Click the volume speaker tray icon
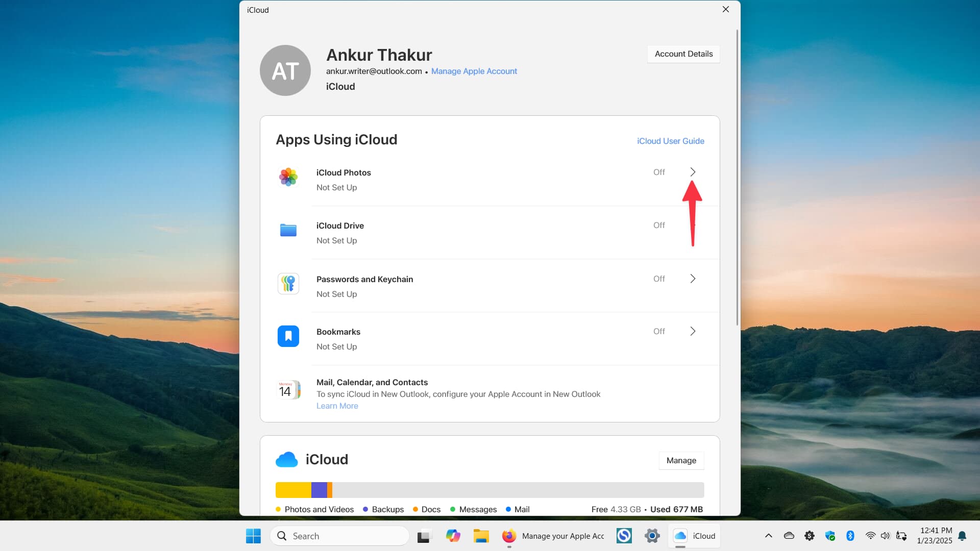 coord(885,536)
